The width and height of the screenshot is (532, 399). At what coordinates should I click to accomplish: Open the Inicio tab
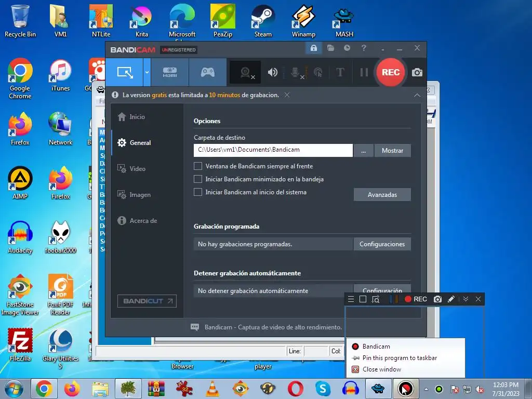click(x=131, y=117)
